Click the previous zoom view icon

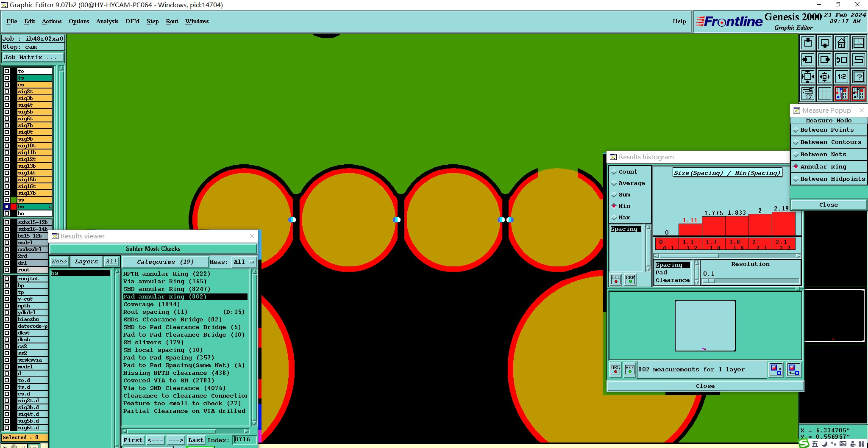842,60
